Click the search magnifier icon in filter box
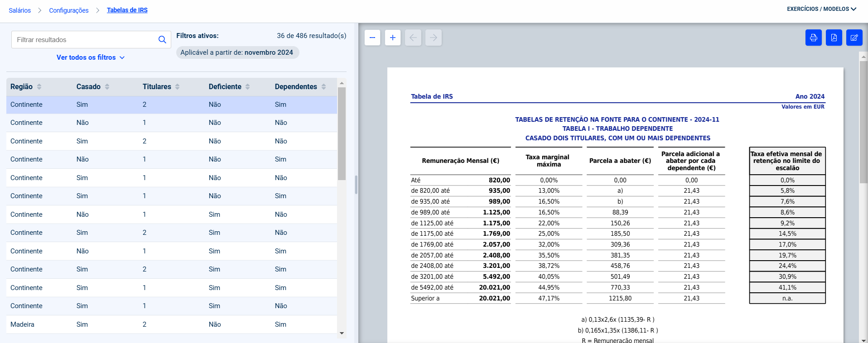 point(162,40)
